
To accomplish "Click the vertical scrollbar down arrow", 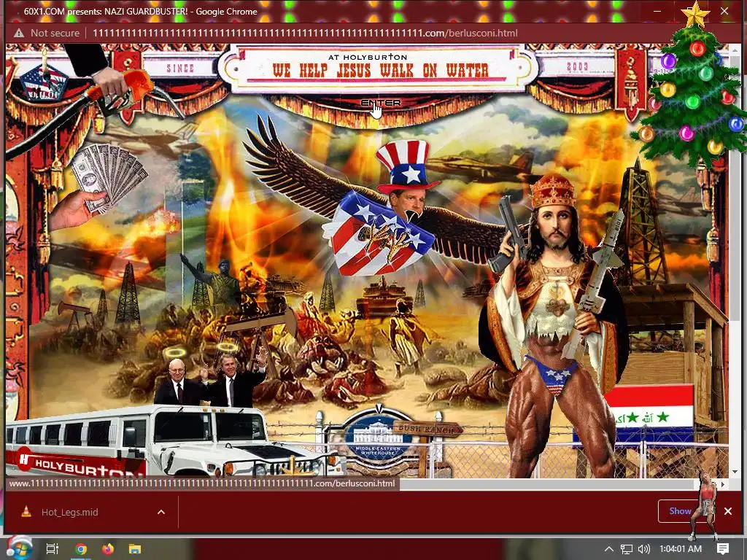I will tap(734, 472).
